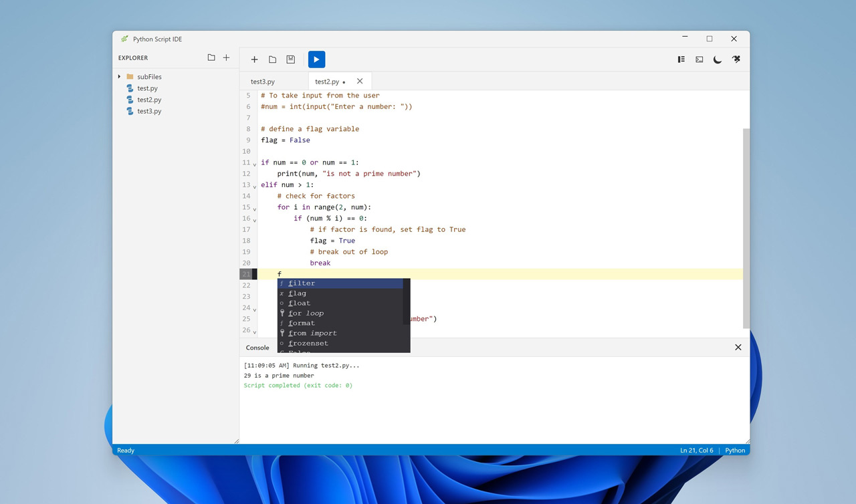Select the test2.py editor tab

point(327,82)
